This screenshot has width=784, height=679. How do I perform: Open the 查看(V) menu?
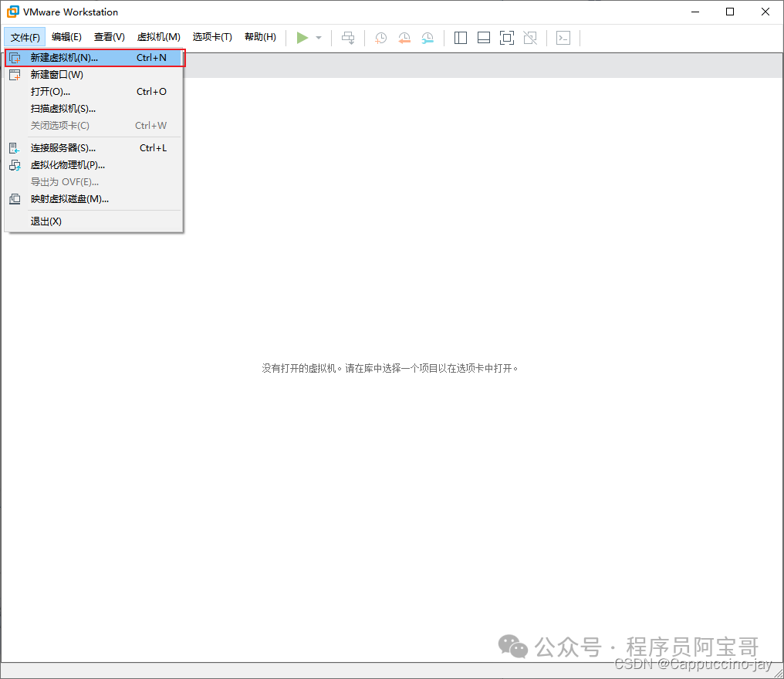point(109,37)
